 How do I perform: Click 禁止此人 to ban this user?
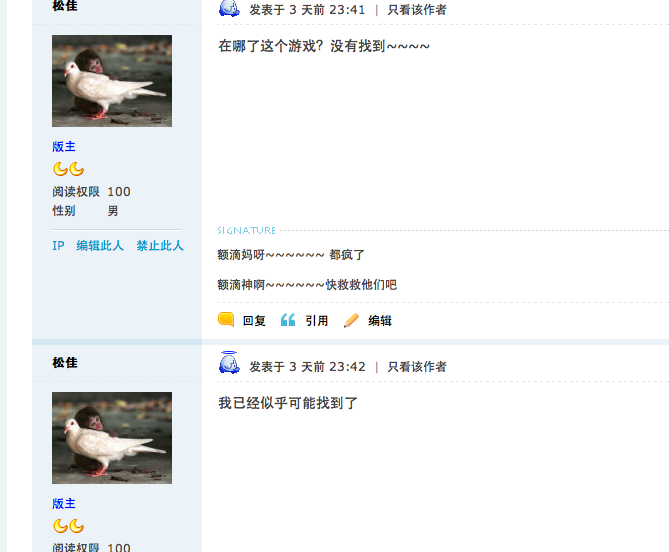pos(160,246)
